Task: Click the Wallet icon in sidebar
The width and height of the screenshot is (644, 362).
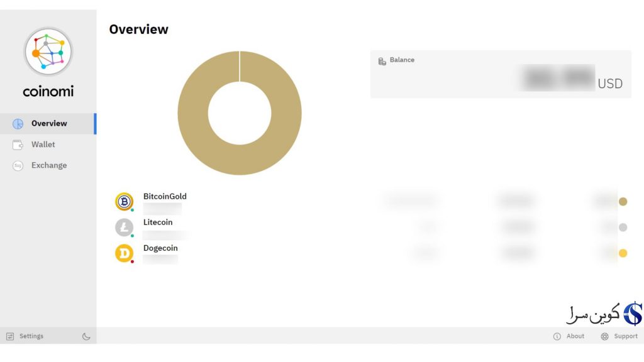Action: coord(18,145)
